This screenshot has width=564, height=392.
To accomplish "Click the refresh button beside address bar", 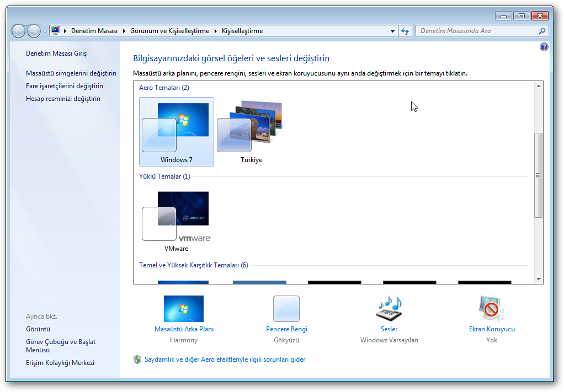I will coord(405,31).
